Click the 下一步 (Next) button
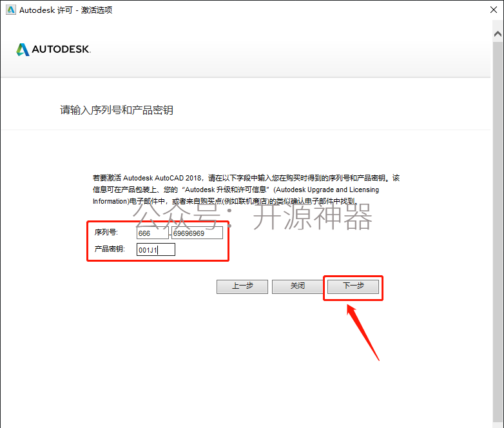 point(353,286)
